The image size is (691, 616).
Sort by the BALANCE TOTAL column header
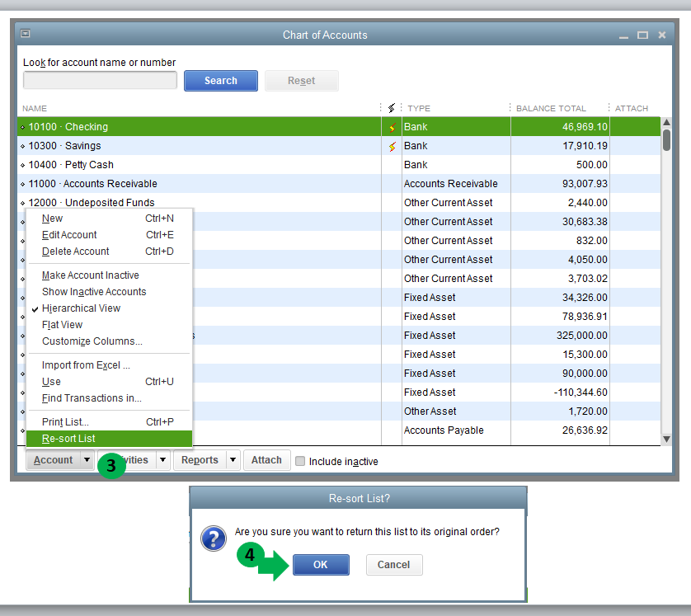point(551,108)
